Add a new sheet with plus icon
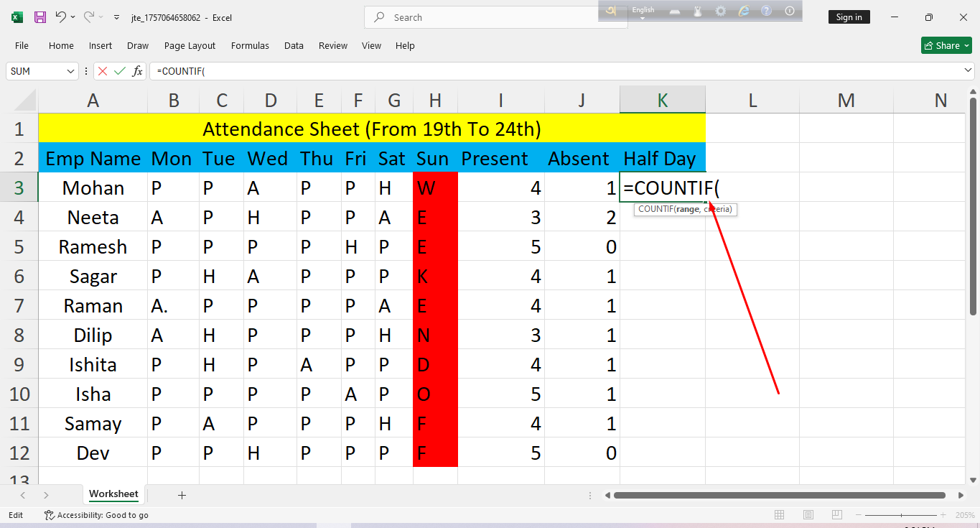The height and width of the screenshot is (528, 980). pos(182,495)
